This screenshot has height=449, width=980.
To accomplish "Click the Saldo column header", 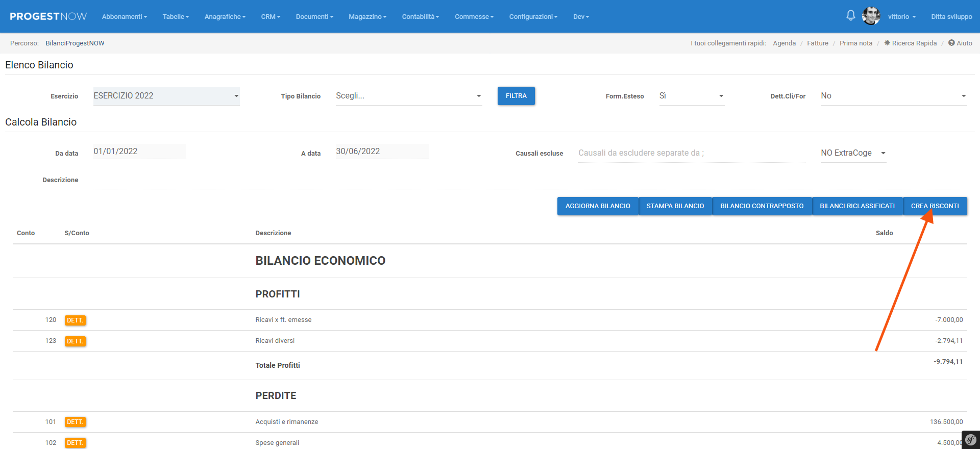I will 885,233.
